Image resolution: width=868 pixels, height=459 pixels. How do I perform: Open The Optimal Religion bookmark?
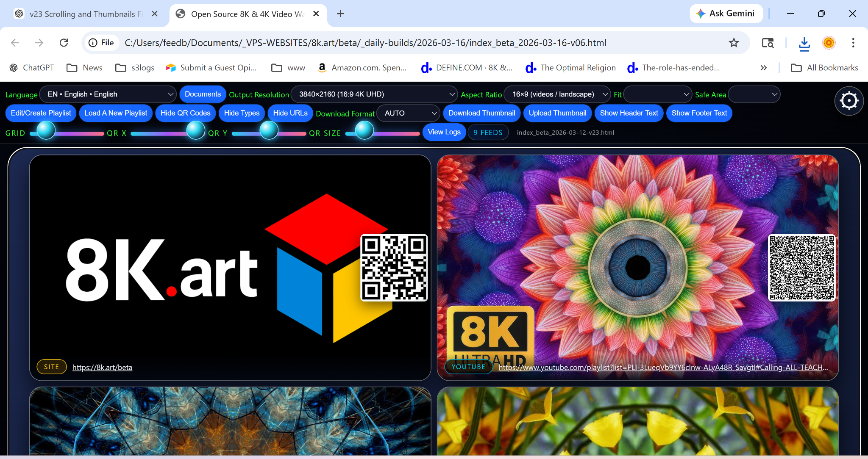tap(570, 68)
